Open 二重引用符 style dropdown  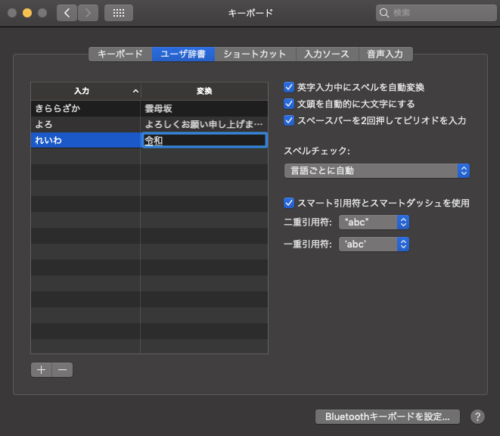pyautogui.click(x=374, y=222)
